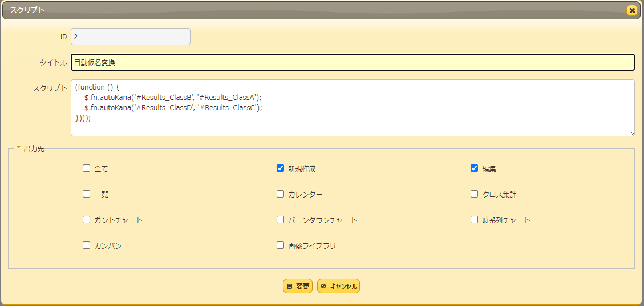Viewport: 644px width, 306px height.
Task: Click the 編集 label text
Action: click(x=489, y=168)
